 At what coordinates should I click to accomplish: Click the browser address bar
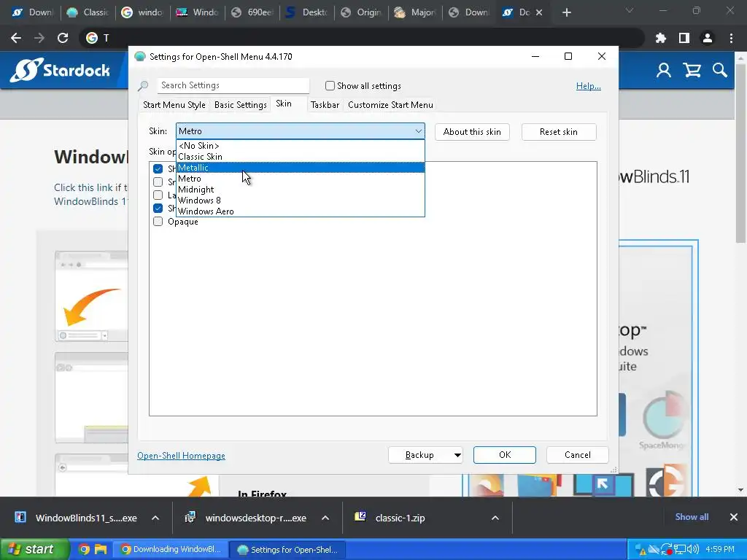tap(362, 38)
